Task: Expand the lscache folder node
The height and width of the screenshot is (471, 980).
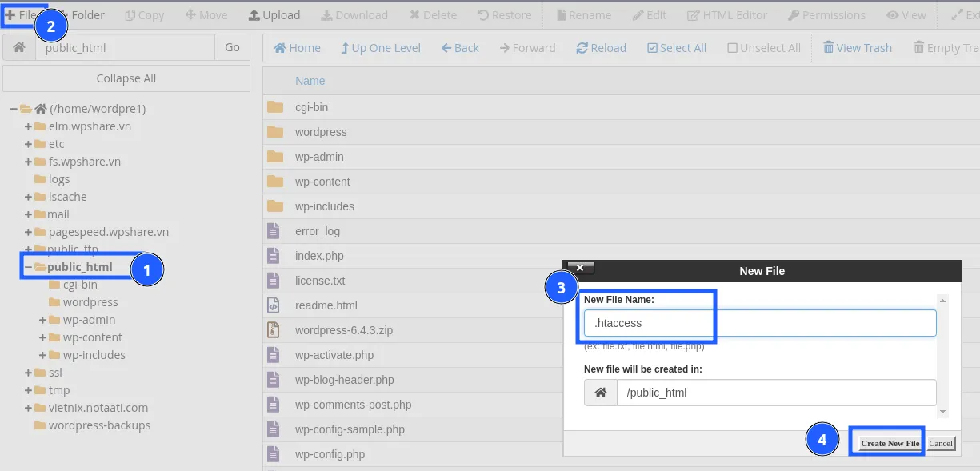Action: (x=28, y=197)
